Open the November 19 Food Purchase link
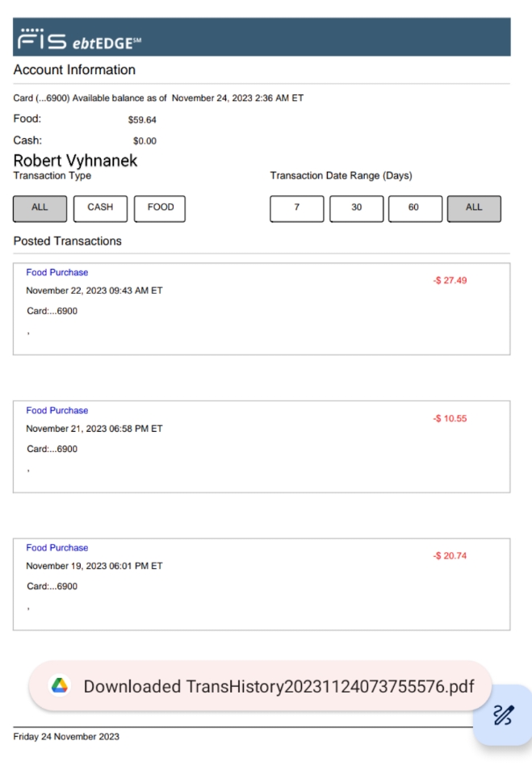Screen dimensions: 532x766 point(57,548)
